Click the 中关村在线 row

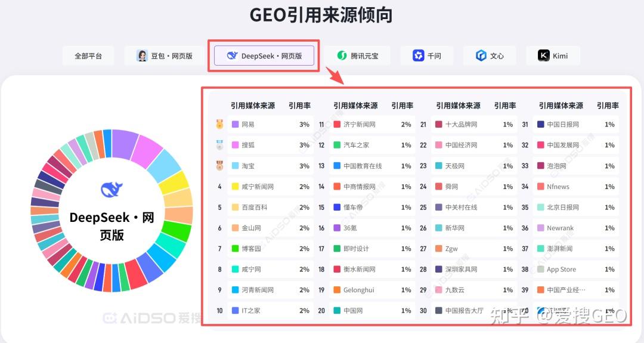click(474, 207)
